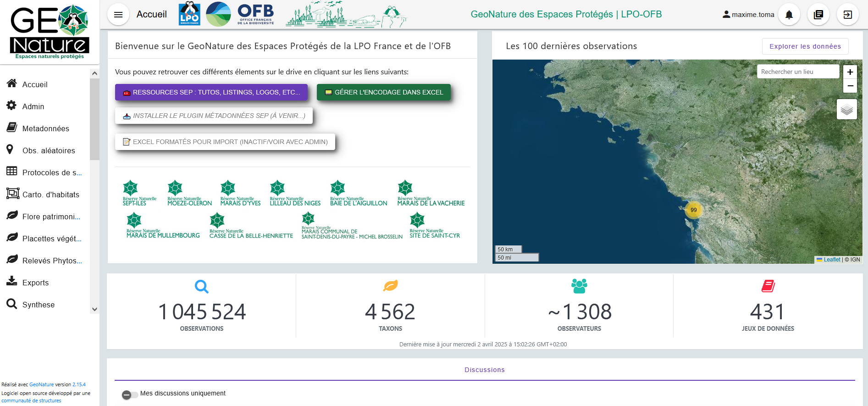The image size is (868, 406).
Task: Click 'Explorer les données' button
Action: [x=805, y=46]
